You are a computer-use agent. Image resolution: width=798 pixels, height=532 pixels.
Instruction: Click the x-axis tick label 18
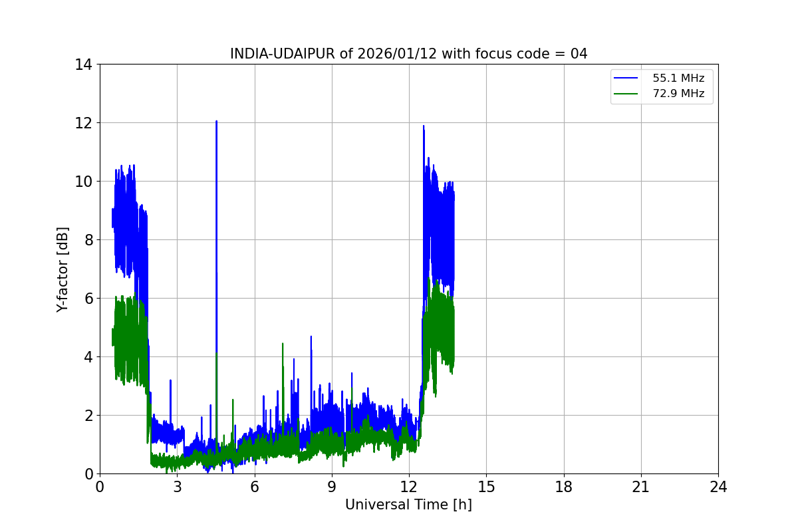point(564,487)
